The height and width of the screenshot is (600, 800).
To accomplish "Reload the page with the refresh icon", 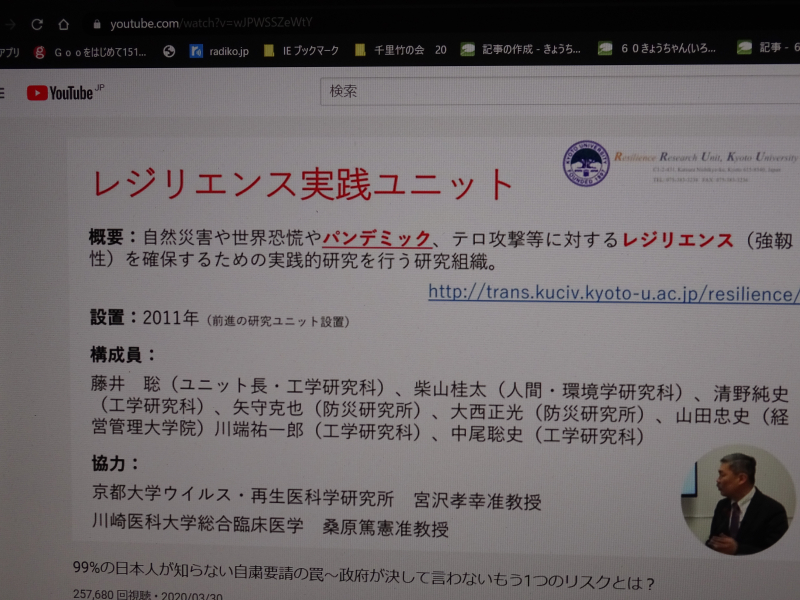I will click(37, 24).
